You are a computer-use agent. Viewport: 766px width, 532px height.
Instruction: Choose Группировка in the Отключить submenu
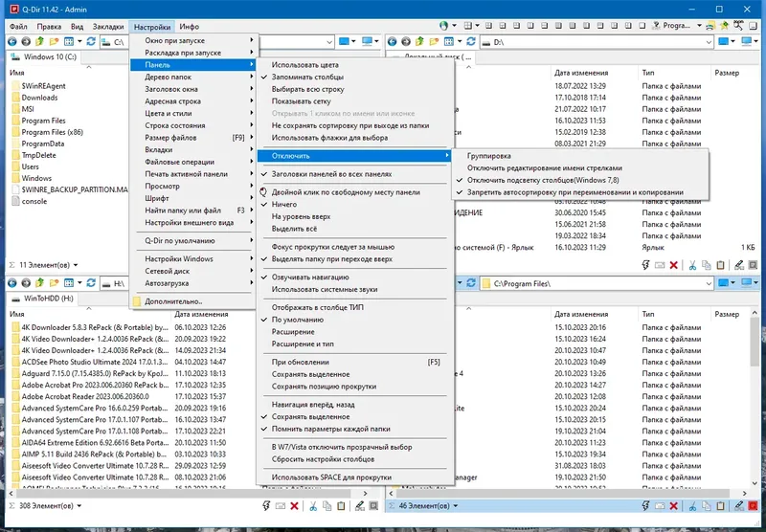click(x=580, y=156)
